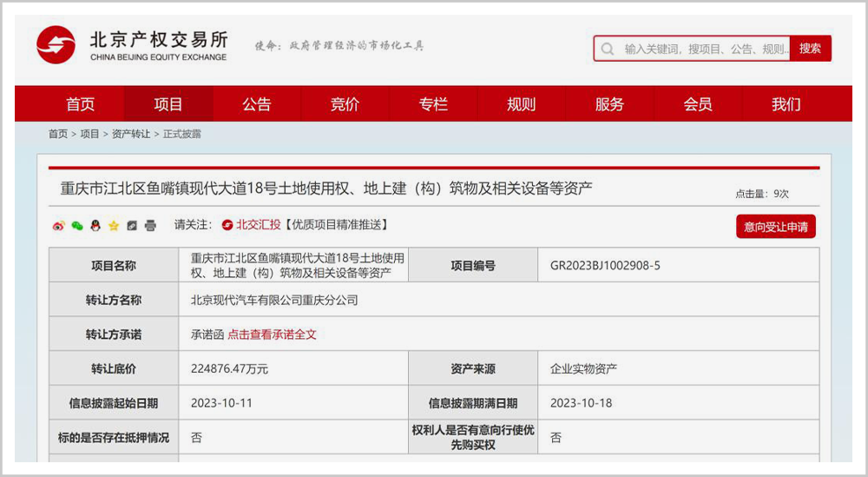
Task: Go to the 竞价 menu item
Action: (x=345, y=104)
